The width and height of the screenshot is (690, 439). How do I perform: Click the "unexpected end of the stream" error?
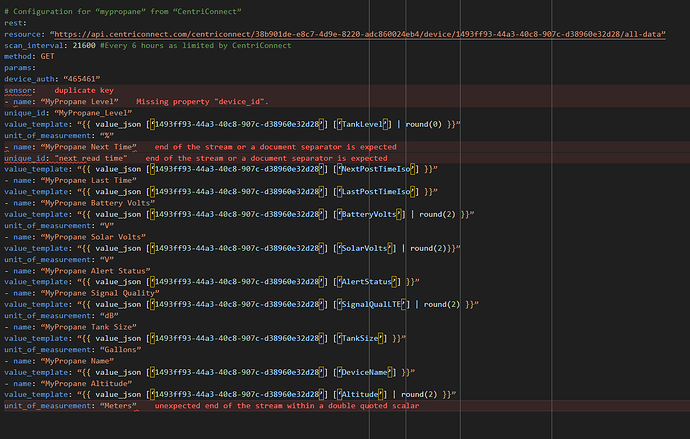tap(287, 406)
